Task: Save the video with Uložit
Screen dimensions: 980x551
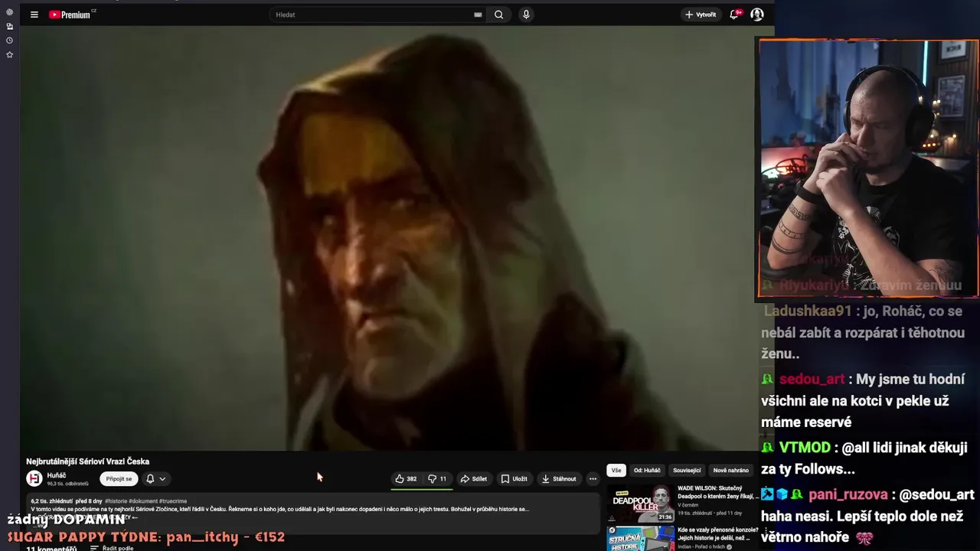Action: click(514, 479)
